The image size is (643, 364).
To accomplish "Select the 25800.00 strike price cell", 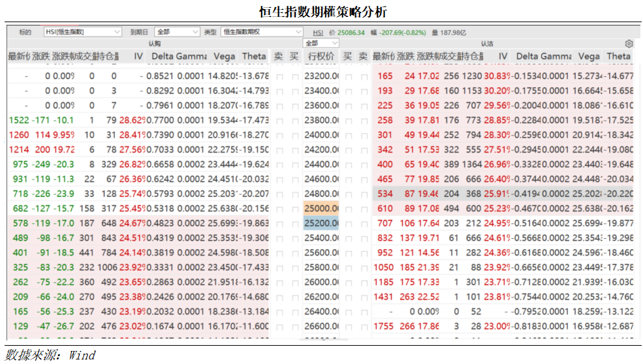I will click(321, 267).
